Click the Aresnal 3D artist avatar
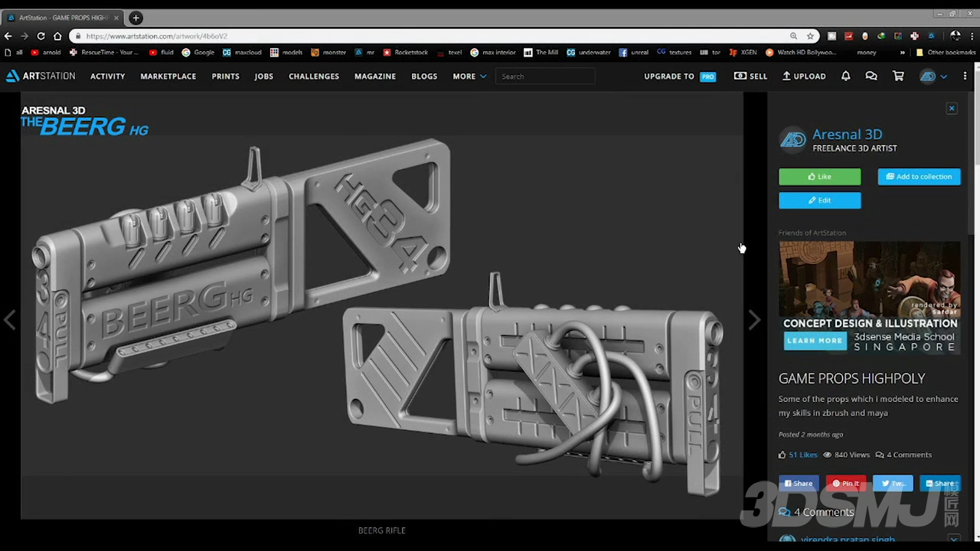 click(x=792, y=139)
